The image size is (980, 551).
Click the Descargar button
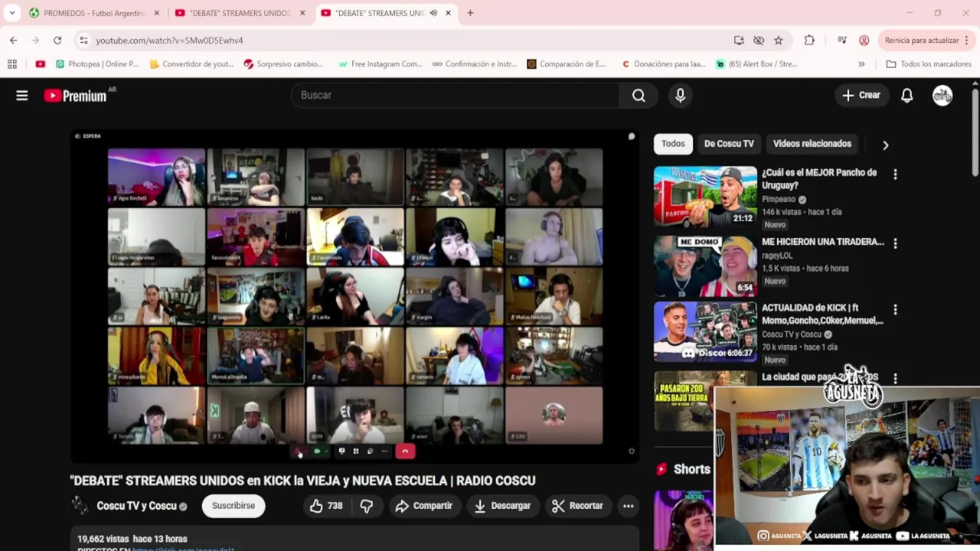(x=502, y=505)
